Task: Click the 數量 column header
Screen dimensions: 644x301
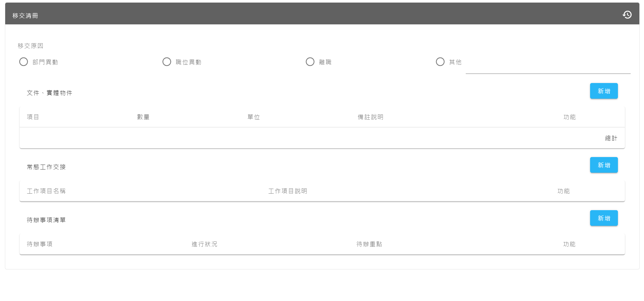Action: (143, 117)
